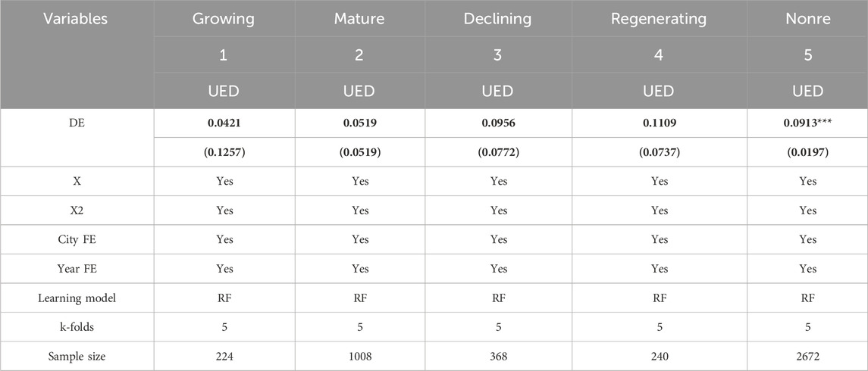The width and height of the screenshot is (868, 371).
Task: Click the Variables column header
Action: point(77,19)
